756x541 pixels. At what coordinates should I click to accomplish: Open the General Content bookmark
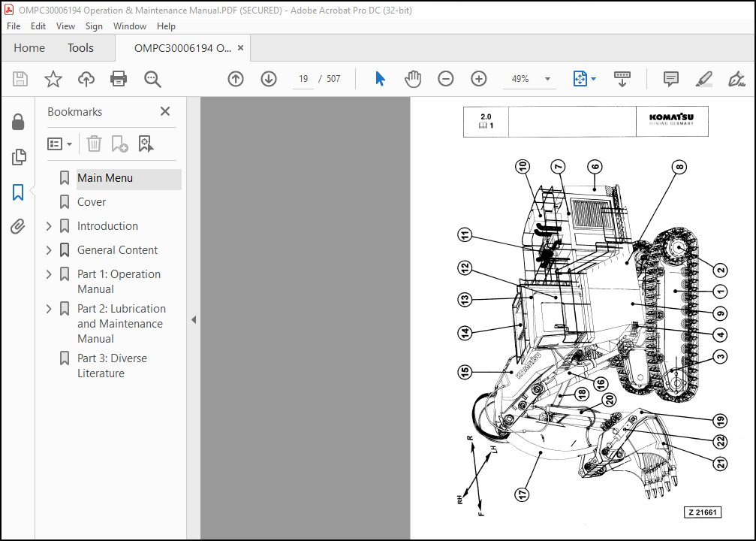pyautogui.click(x=117, y=250)
